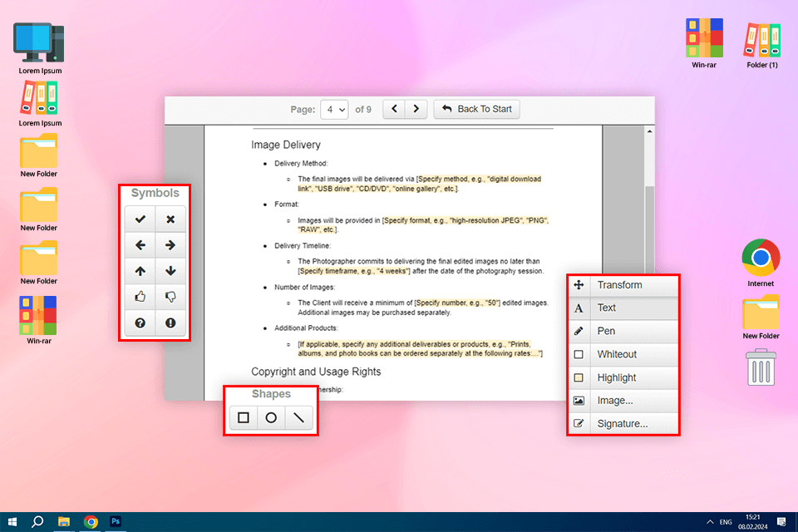Click the Back To Start button
Screen dimensions: 798x532
click(477, 109)
